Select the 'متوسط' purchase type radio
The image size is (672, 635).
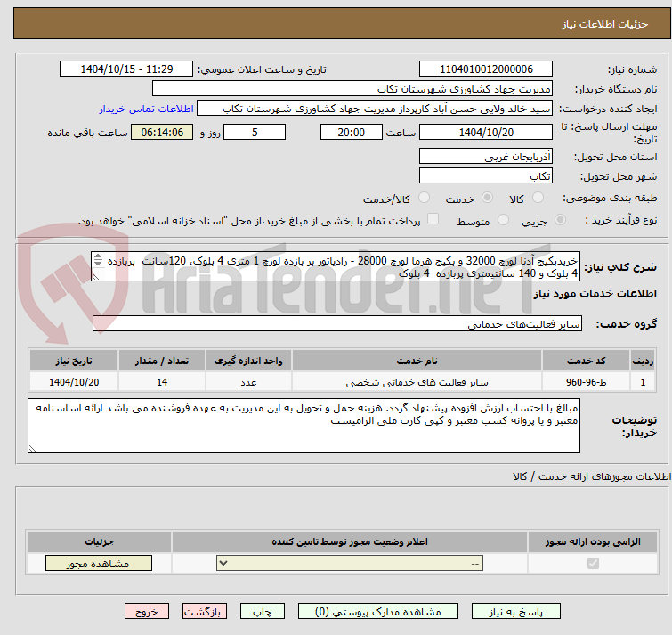(x=503, y=220)
